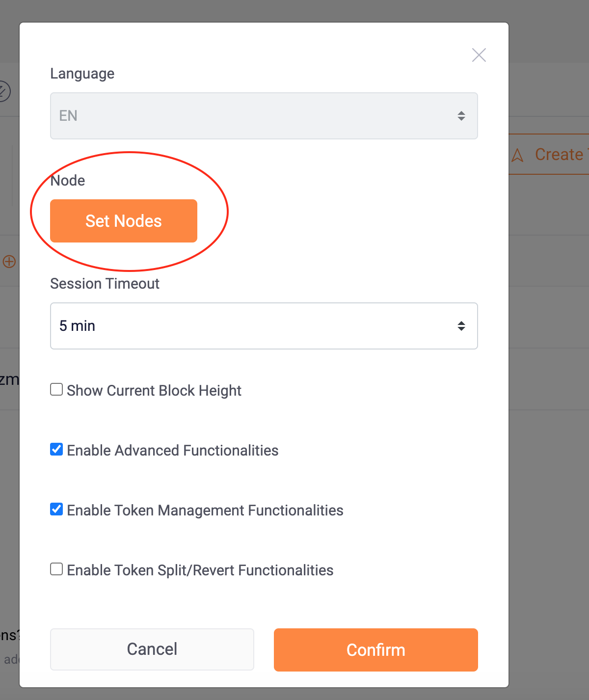Viewport: 589px width, 700px height.
Task: Enable Token Split/Revert Functionalities
Action: [56, 569]
